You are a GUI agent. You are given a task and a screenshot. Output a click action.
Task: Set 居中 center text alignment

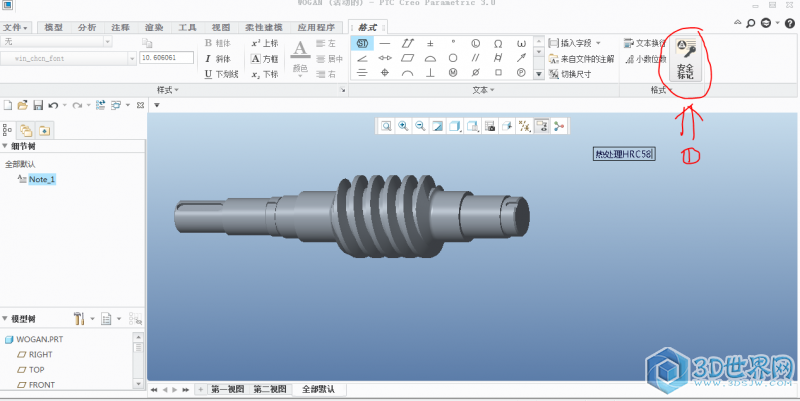(329, 59)
